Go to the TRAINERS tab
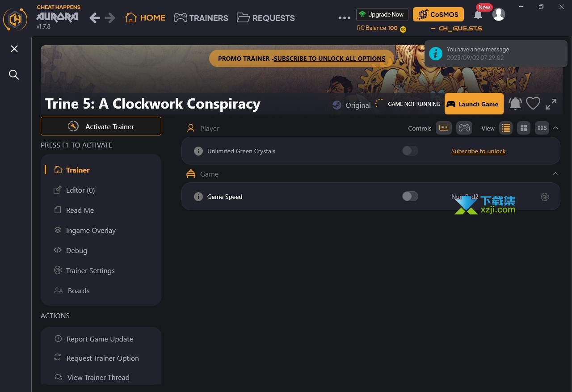This screenshot has height=392, width=572. point(201,18)
